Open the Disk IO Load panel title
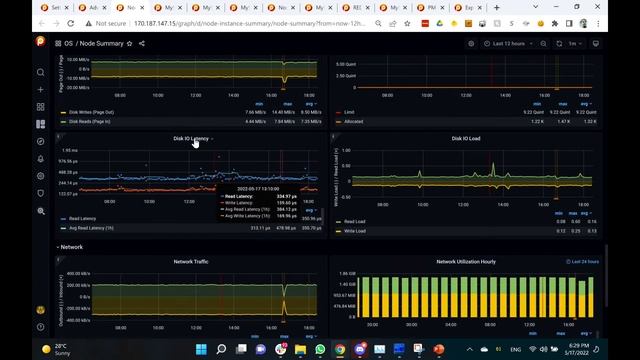The height and width of the screenshot is (360, 640). [466, 138]
